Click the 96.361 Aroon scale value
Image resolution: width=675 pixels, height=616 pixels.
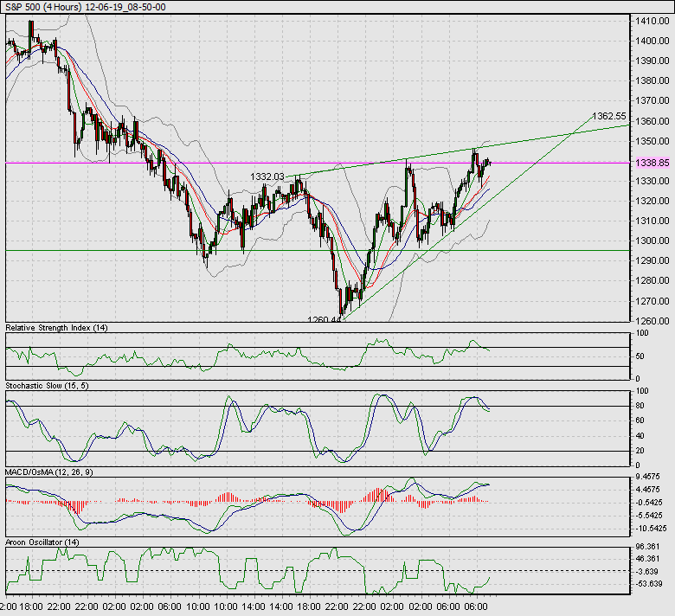tap(647, 547)
